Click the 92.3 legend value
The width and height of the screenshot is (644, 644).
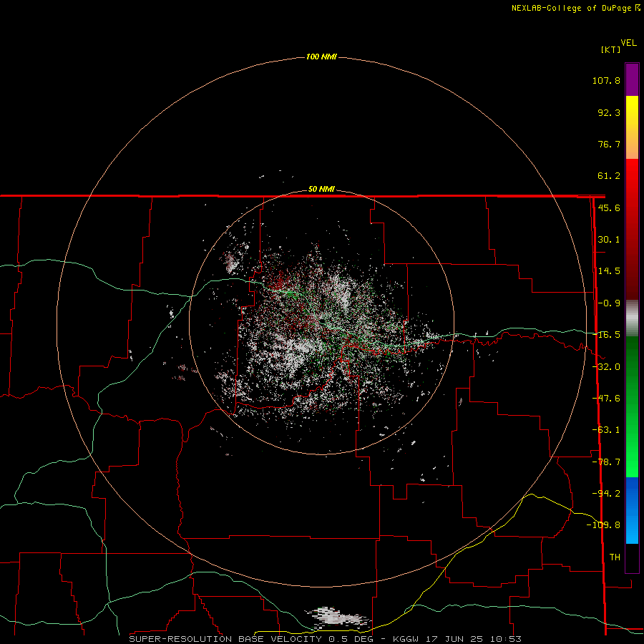click(x=609, y=112)
